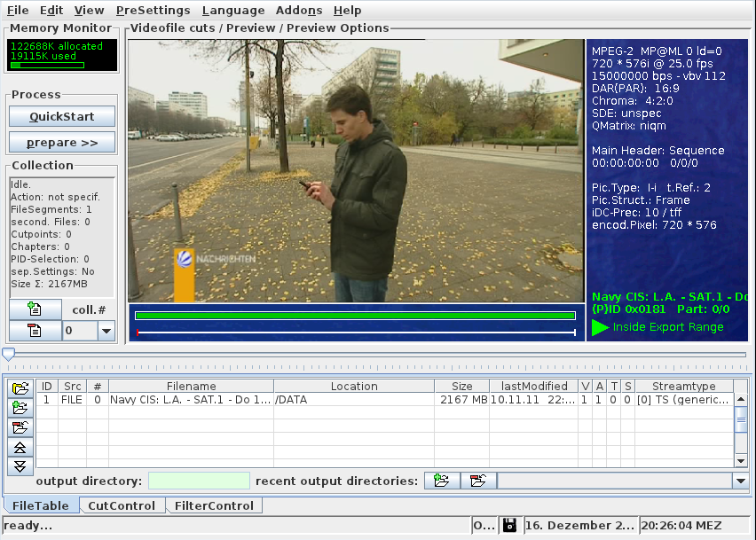Click the Filename column header
This screenshot has width=756, height=540.
coord(192,387)
